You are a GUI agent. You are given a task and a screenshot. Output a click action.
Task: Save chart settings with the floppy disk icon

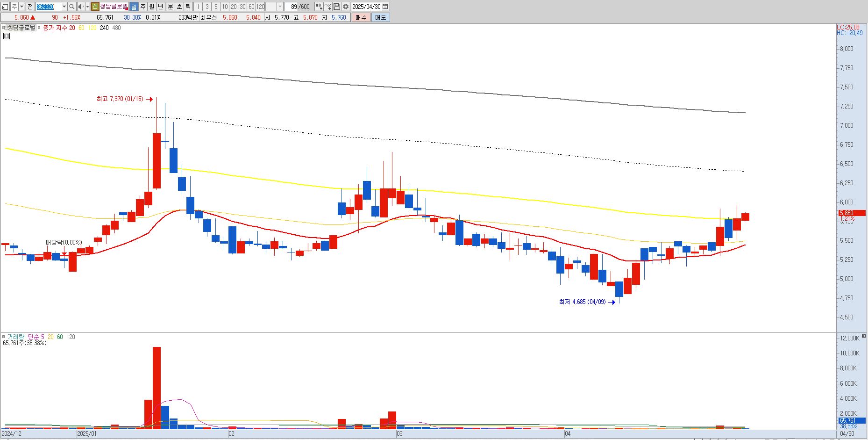pyautogui.click(x=337, y=7)
